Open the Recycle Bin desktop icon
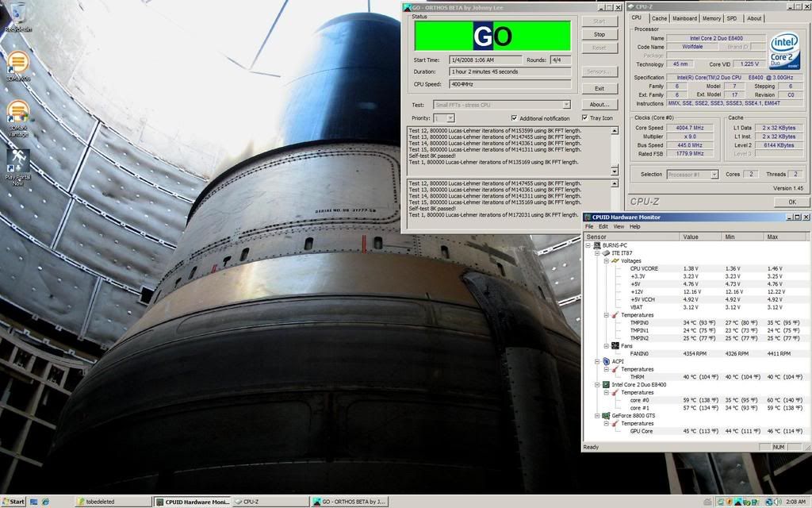812x508 pixels. (17, 17)
